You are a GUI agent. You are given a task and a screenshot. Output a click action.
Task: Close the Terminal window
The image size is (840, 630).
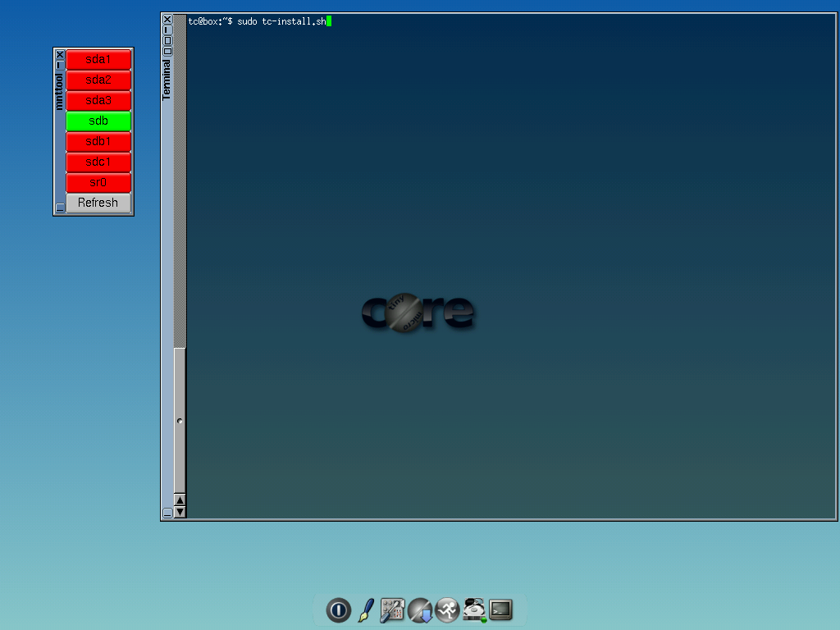point(167,20)
